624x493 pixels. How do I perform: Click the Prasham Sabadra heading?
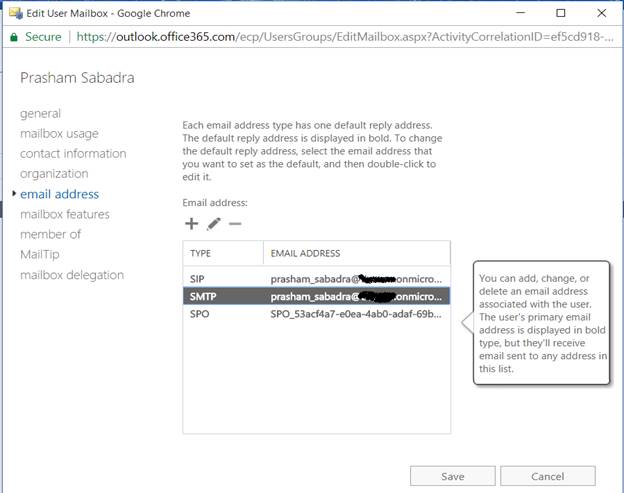77,78
